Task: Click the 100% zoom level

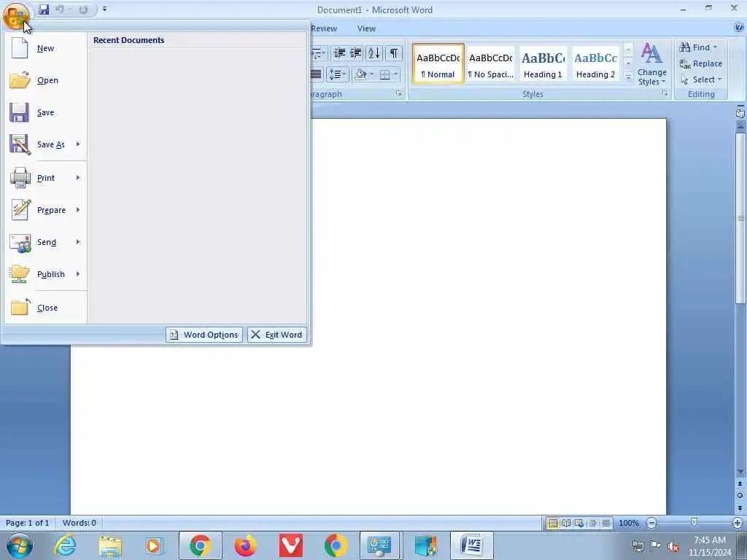Action: 629,523
